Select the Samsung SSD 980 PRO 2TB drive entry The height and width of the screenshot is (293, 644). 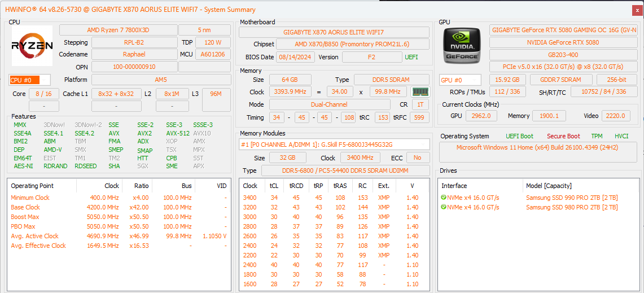pyautogui.click(x=538, y=207)
